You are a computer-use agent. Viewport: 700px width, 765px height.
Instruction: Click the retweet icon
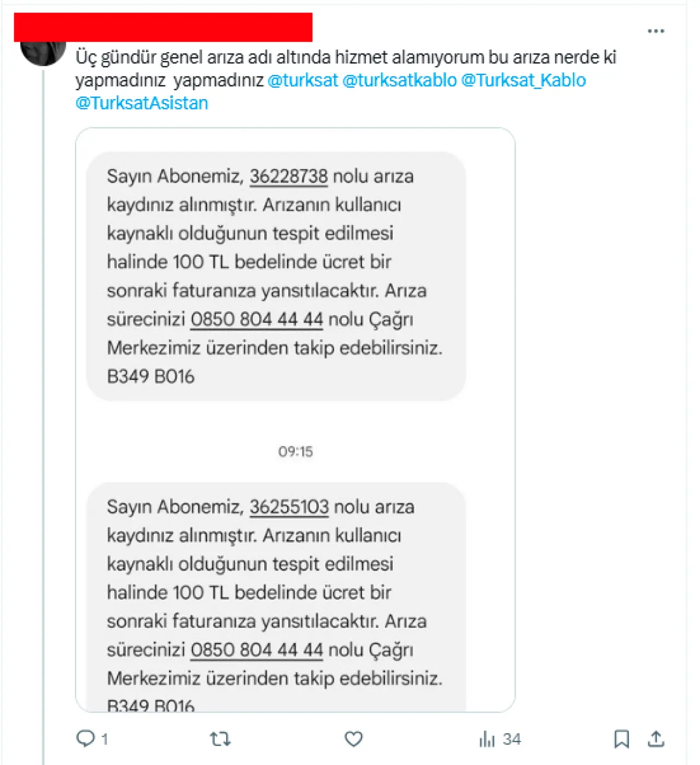(220, 739)
